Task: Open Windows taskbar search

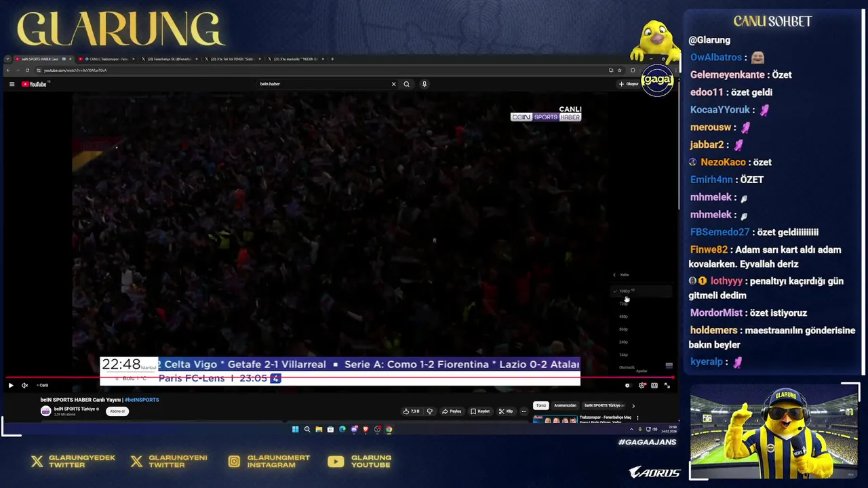Action: [307, 429]
